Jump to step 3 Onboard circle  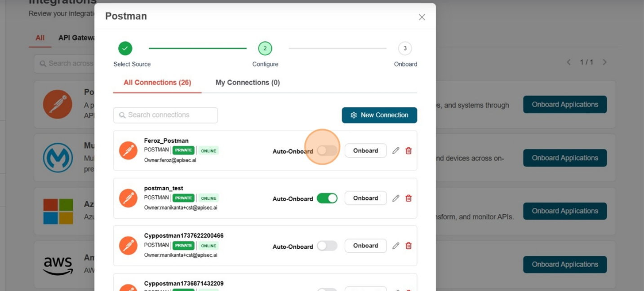tap(405, 48)
